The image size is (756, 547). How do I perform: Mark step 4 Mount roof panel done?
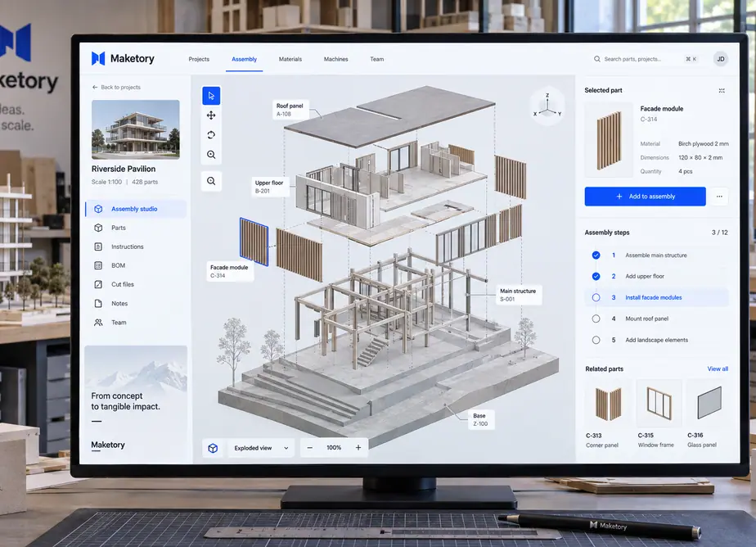[596, 319]
